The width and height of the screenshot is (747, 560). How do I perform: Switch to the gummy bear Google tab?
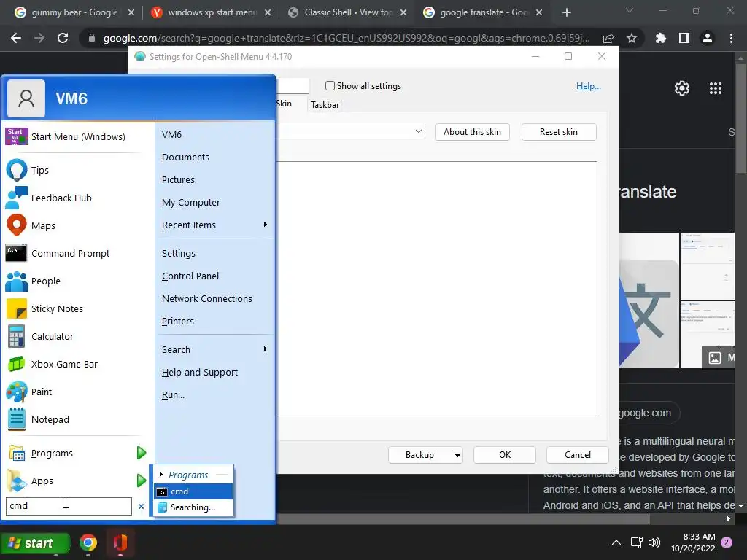coord(75,12)
